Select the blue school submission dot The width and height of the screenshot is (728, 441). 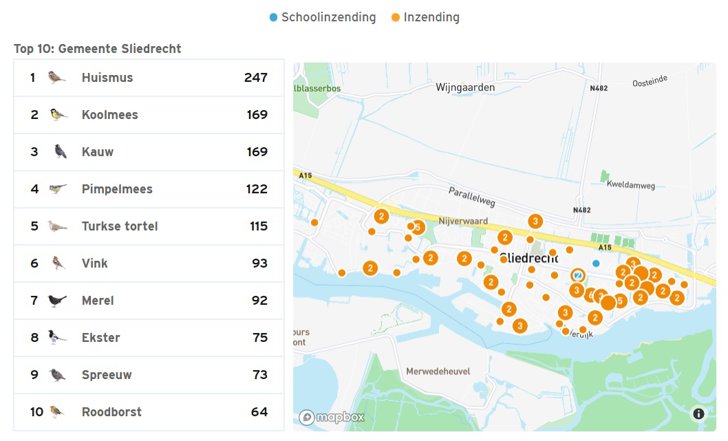click(596, 263)
